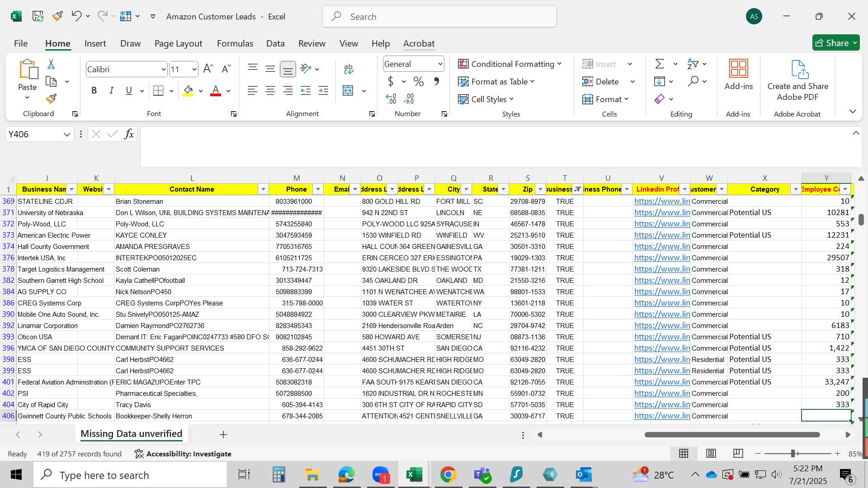Expand the Paste options arrow
Screen dimensions: 868x488
point(27,98)
